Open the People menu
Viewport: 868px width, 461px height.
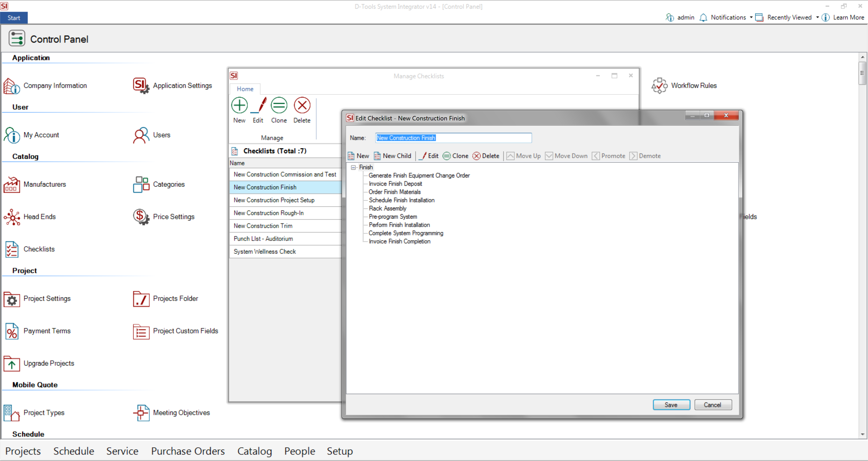299,451
